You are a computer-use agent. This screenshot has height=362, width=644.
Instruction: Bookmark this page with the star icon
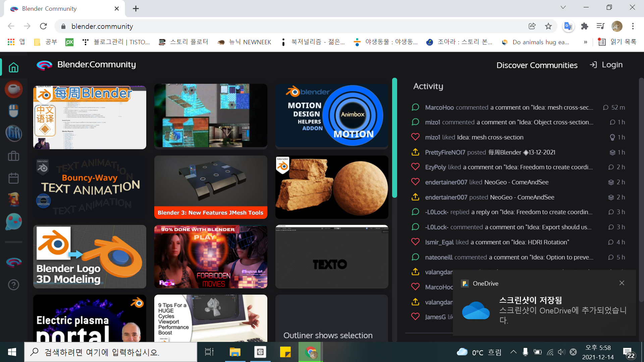548,26
